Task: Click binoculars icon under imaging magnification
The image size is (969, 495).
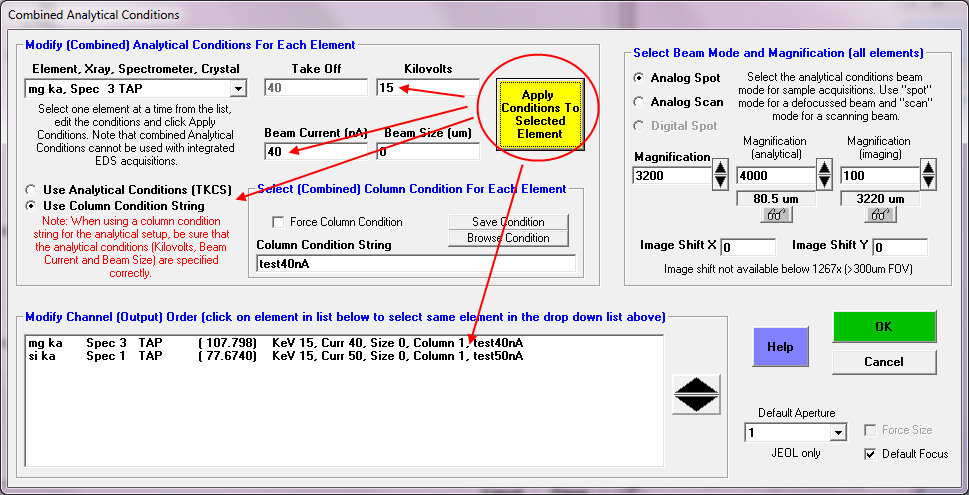Action: click(x=877, y=215)
